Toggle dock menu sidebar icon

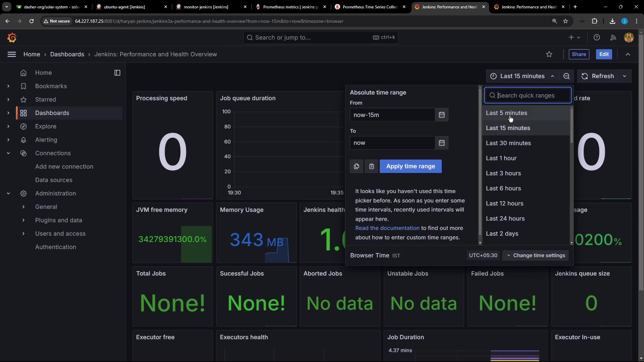117,73
